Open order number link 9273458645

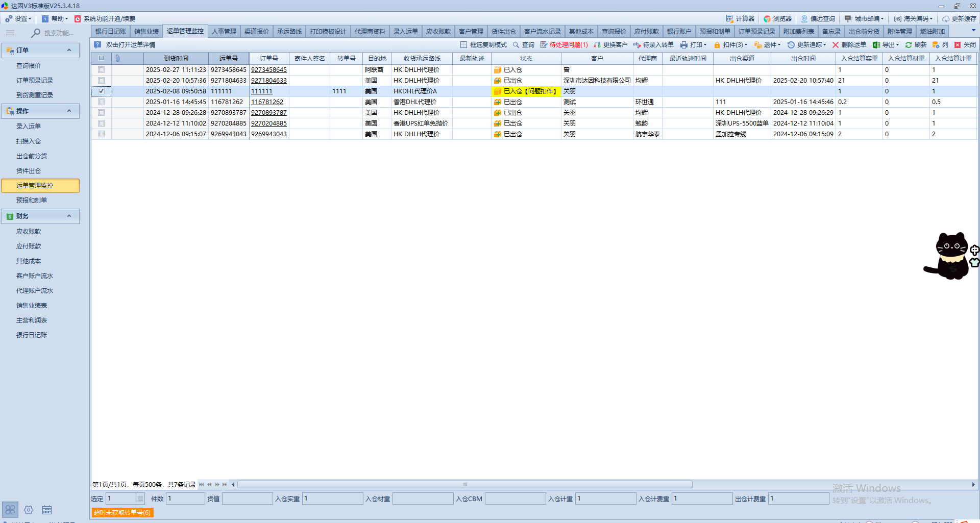[268, 70]
